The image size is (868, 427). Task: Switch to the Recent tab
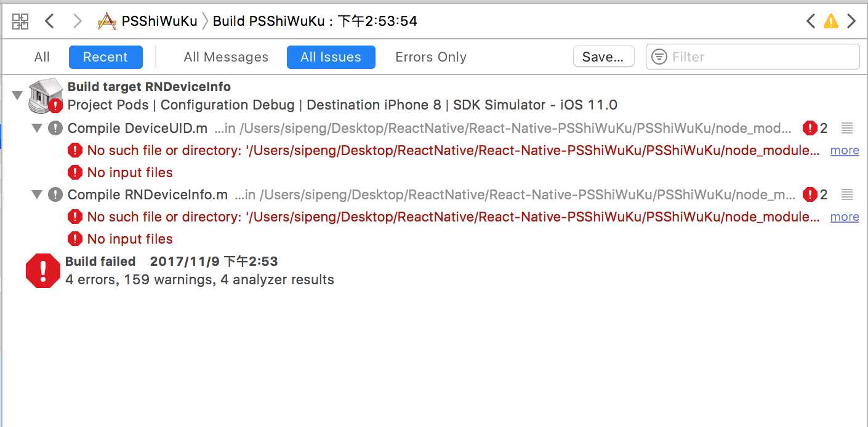[105, 57]
